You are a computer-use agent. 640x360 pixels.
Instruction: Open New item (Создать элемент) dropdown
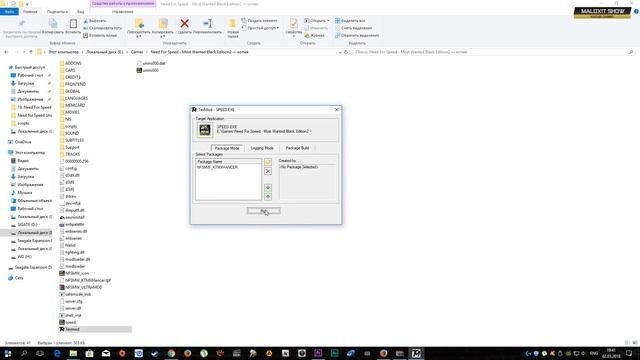pyautogui.click(x=260, y=21)
